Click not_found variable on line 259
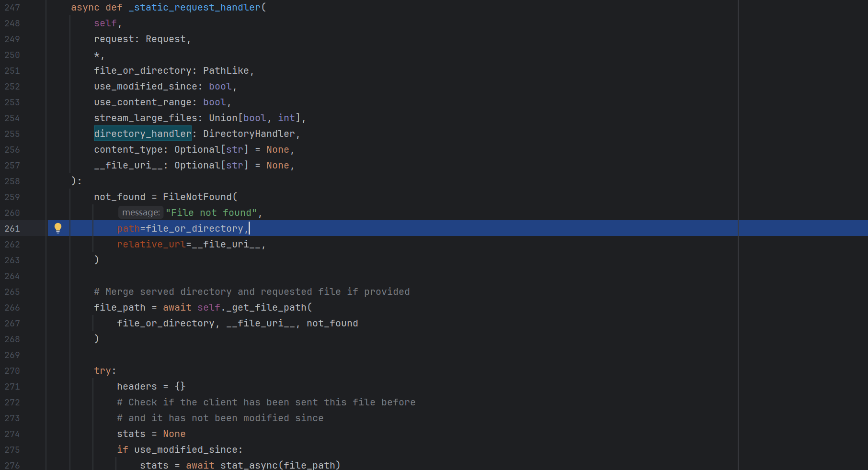 pyautogui.click(x=120, y=197)
